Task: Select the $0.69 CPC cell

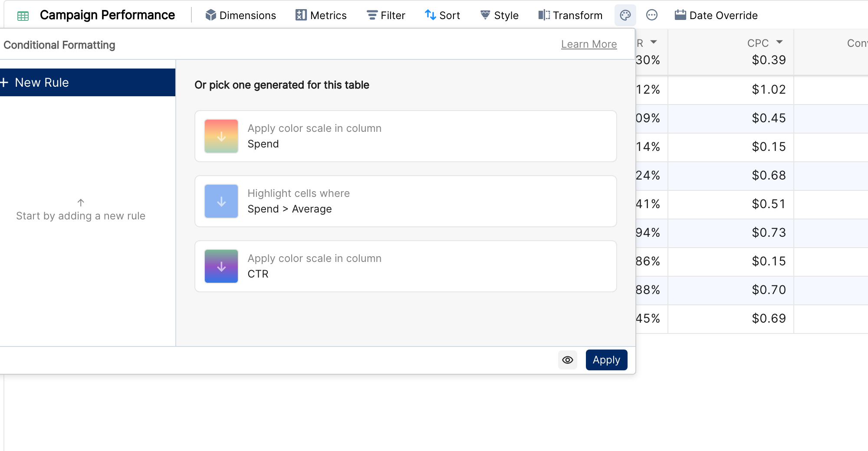Action: tap(731, 319)
